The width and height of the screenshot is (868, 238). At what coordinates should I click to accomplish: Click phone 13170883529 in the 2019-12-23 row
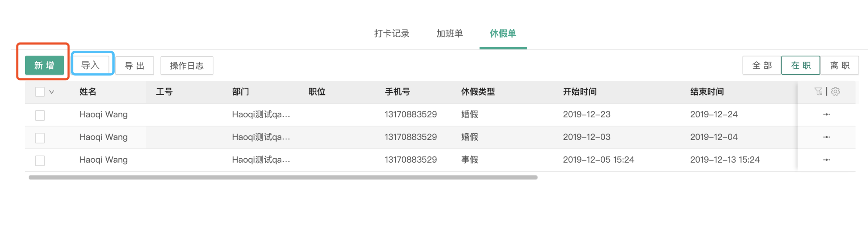[x=411, y=115]
